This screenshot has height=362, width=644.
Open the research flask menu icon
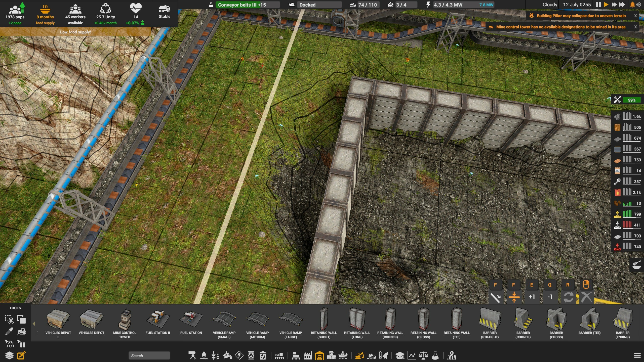point(435,355)
